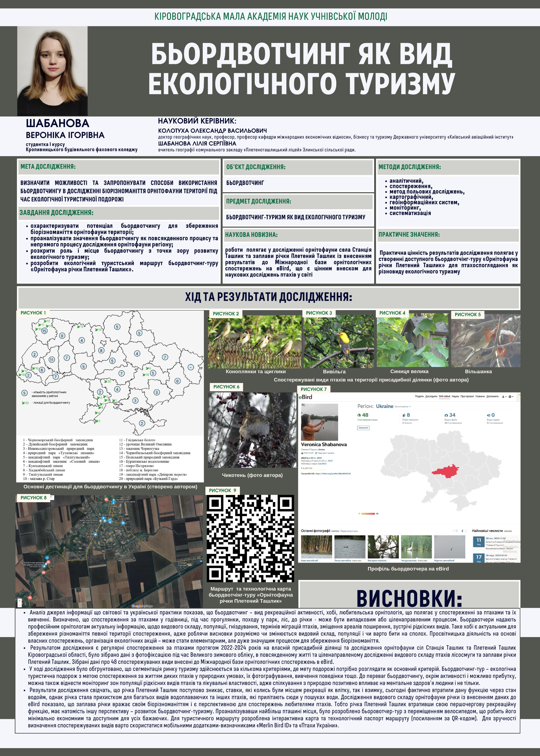Screen dimensions: 540x756
Task: Click the eBird profile photo of Veronica Shabanova
Action: (319, 422)
